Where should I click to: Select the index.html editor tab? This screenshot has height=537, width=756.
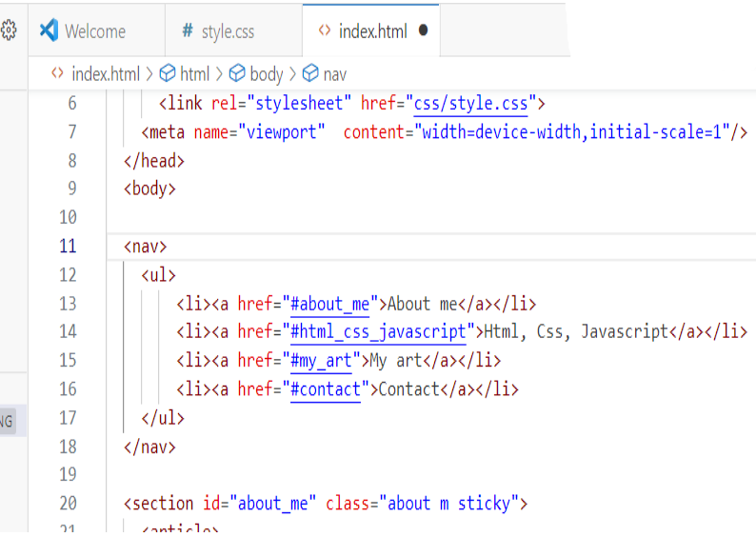pyautogui.click(x=371, y=30)
